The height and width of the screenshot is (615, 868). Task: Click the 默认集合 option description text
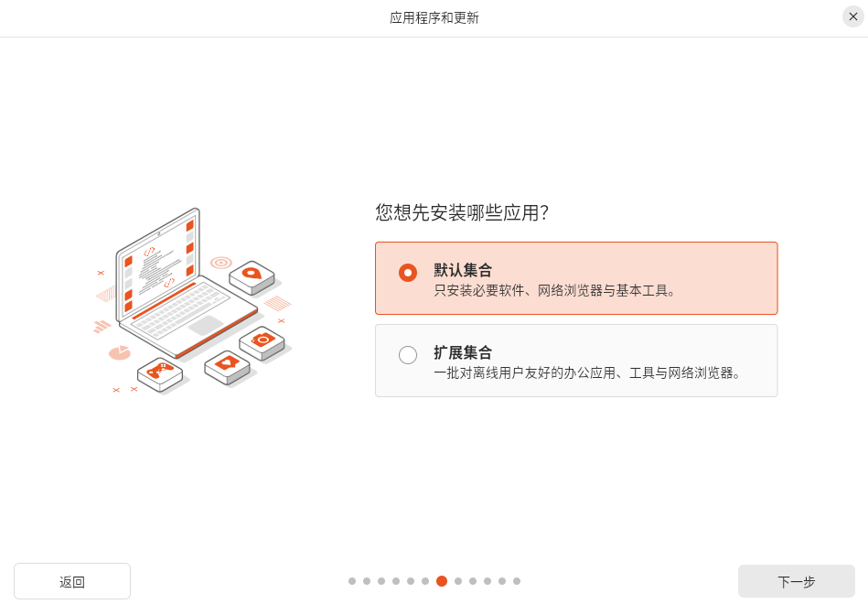554,292
